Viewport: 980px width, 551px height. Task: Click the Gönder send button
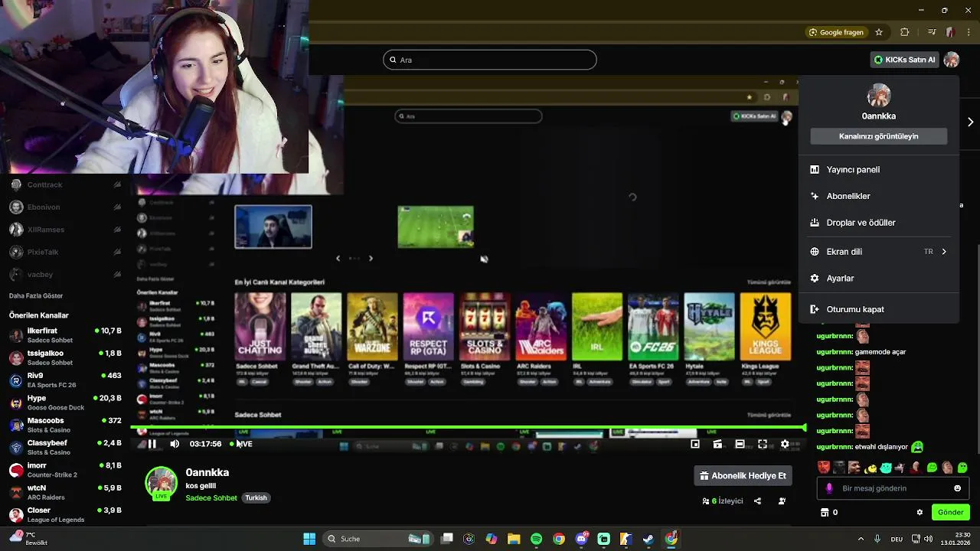coord(950,512)
